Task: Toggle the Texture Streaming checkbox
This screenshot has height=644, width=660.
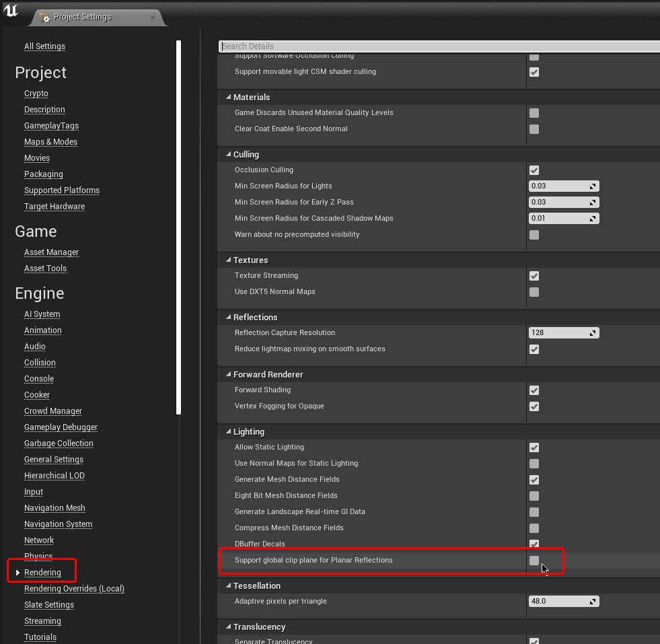Action: coord(534,276)
